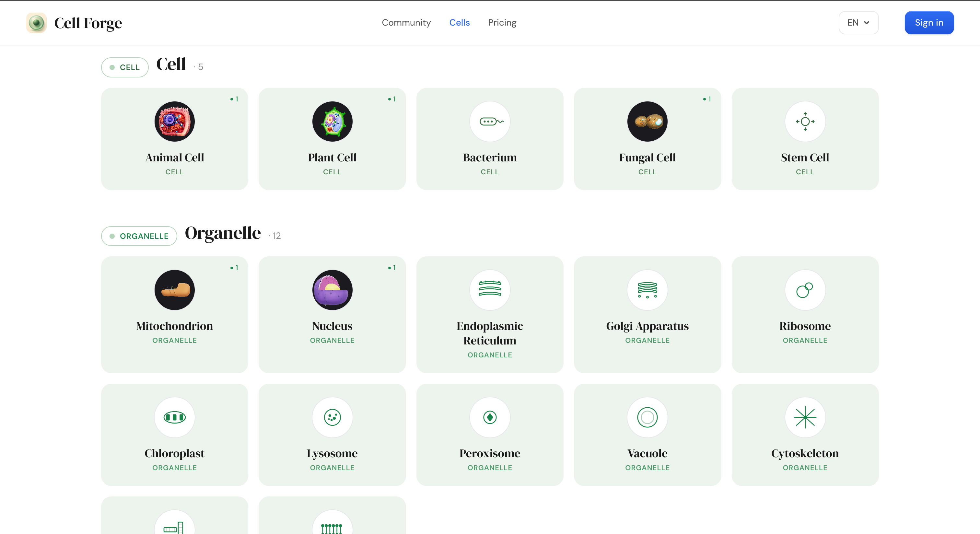Viewport: 980px width, 534px height.
Task: Open the Fungal Cell card title
Action: (x=647, y=157)
